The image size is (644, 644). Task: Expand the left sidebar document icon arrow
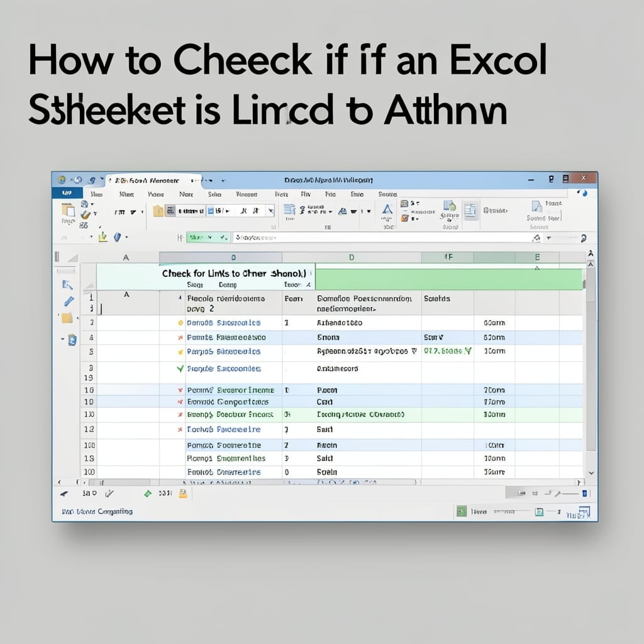[63, 339]
